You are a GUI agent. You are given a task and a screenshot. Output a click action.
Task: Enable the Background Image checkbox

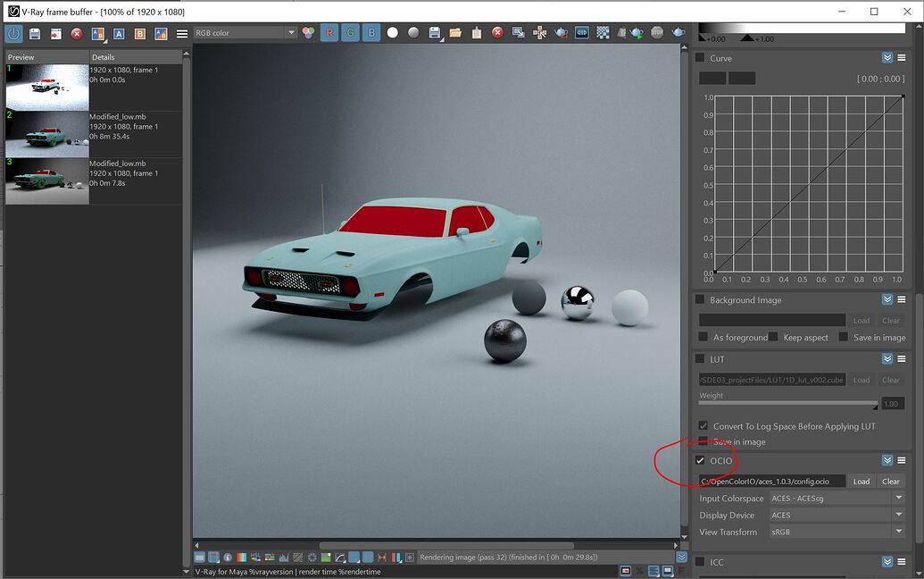point(700,299)
